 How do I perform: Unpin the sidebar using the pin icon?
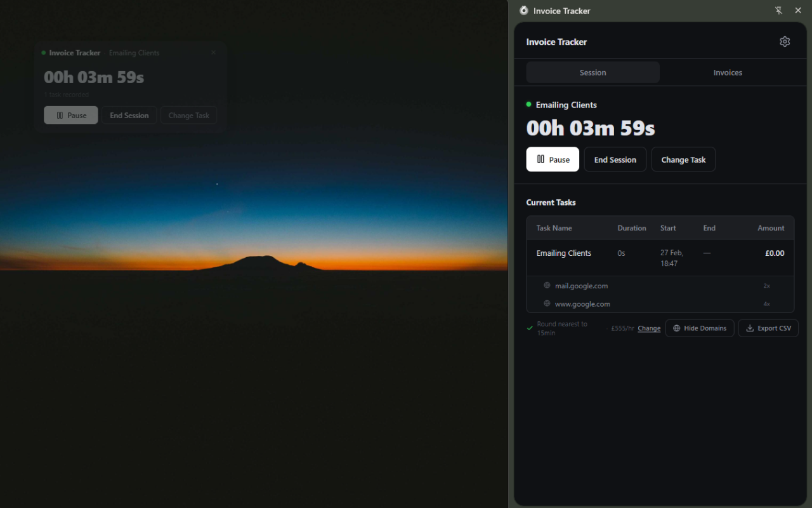point(778,10)
